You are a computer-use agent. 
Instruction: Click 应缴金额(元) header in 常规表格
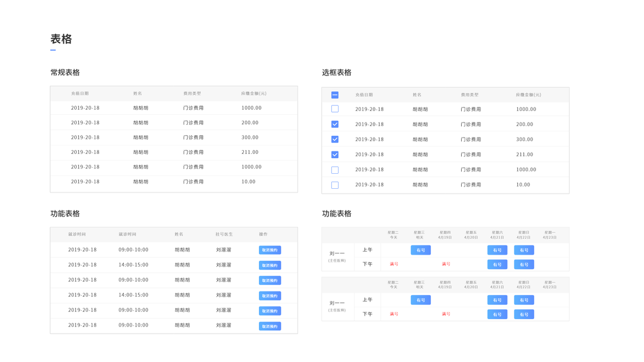pos(254,94)
